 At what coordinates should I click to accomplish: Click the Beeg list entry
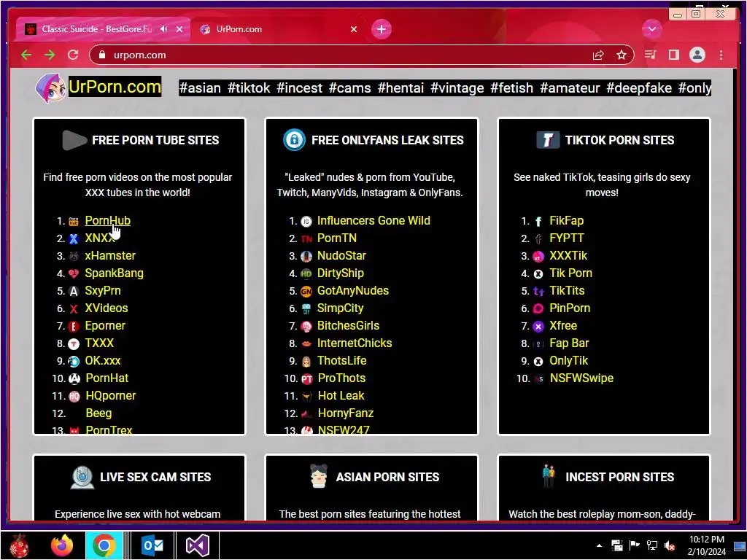point(98,413)
